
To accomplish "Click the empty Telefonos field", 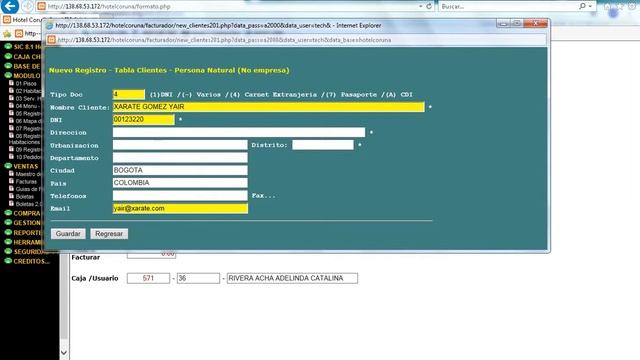I will coord(180,196).
